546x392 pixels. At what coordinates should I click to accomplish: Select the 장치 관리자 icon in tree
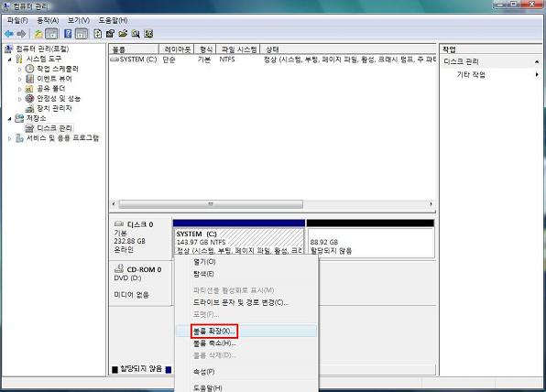click(x=30, y=108)
